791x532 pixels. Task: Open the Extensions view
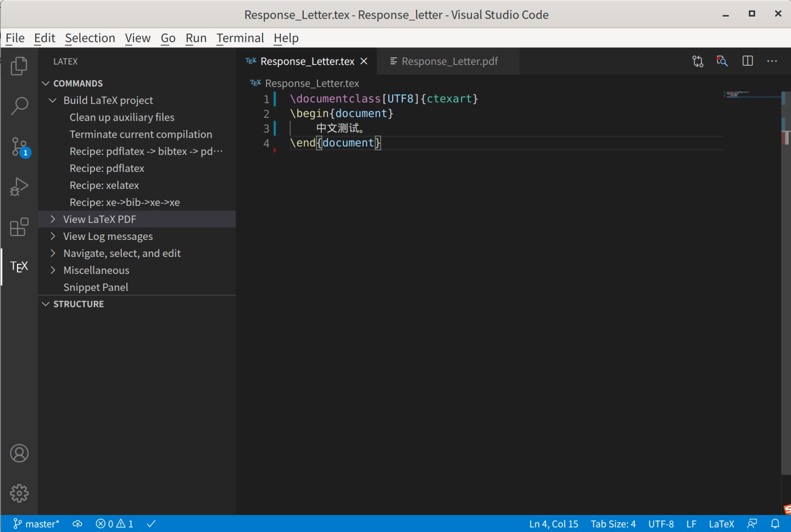(19, 227)
